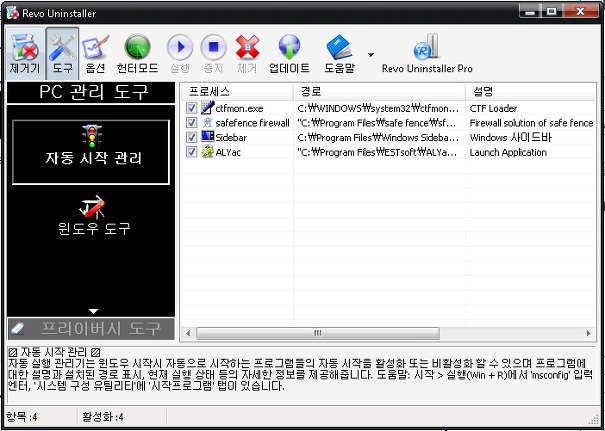Click the scrollbar left arrow

point(188,333)
